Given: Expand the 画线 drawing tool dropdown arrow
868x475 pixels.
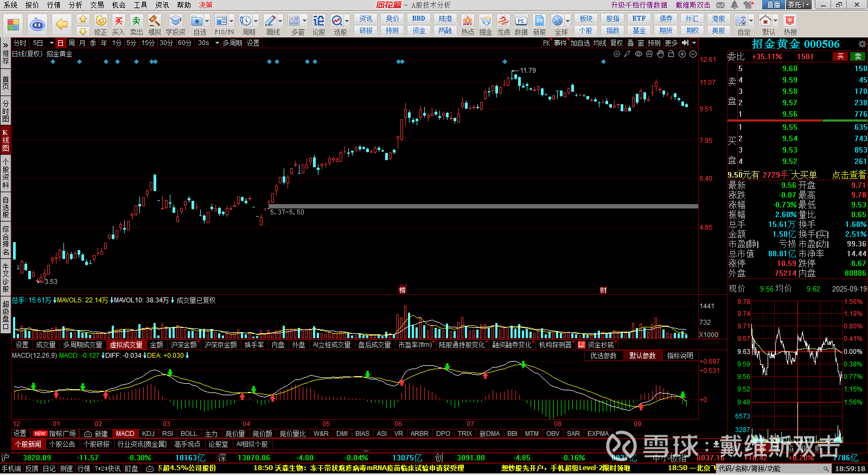Looking at the screenshot, I should tap(280, 21).
